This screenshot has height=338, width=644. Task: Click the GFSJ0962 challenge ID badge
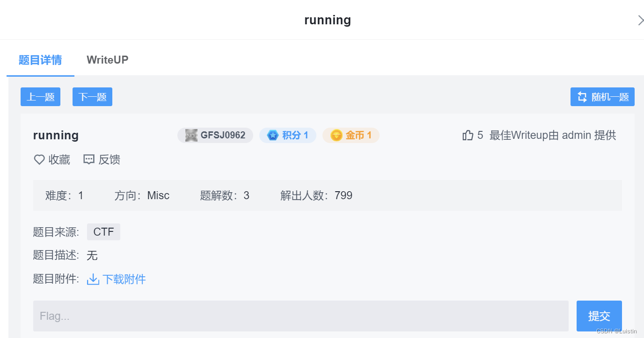point(215,135)
